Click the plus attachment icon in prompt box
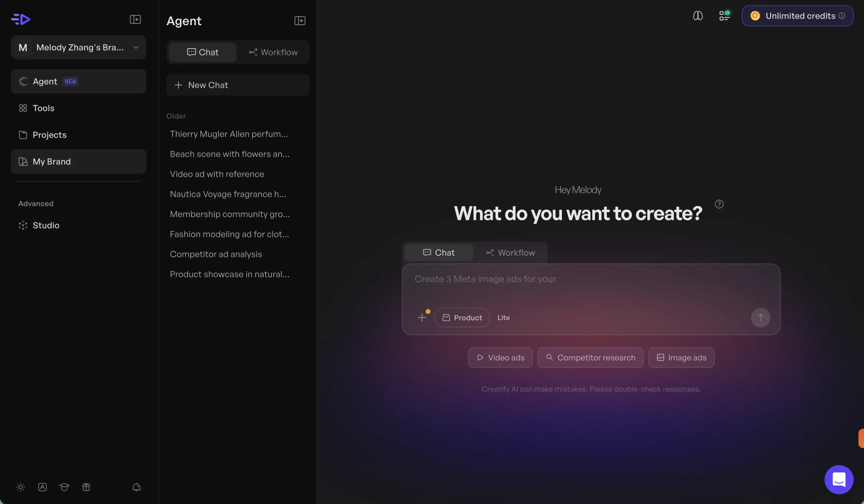 (x=422, y=318)
